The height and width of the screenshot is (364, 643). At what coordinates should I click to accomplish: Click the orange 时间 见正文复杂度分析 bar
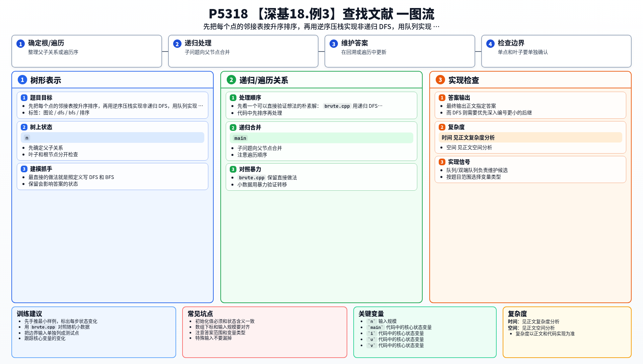(530, 138)
